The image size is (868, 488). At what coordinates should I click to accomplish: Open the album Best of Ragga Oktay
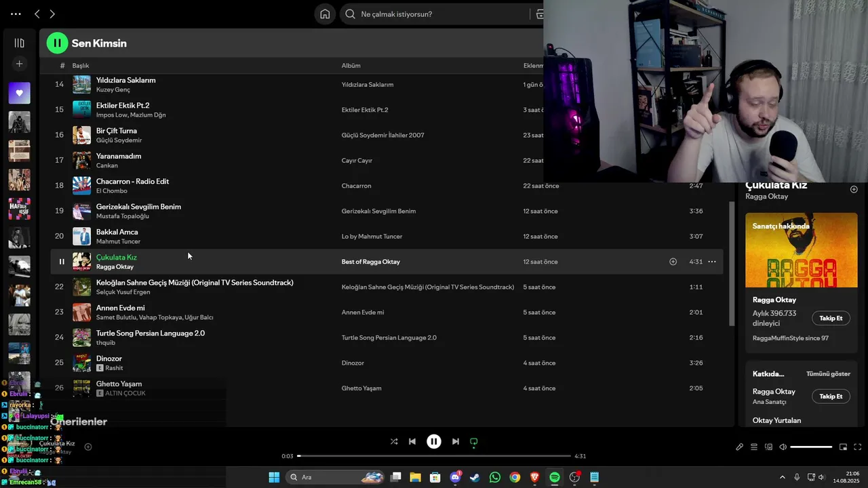pyautogui.click(x=370, y=262)
